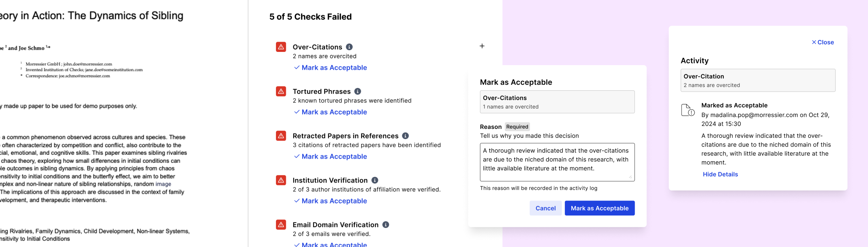Click the Email Domain Verification warning icon
Image resolution: width=868 pixels, height=247 pixels.
click(x=281, y=225)
